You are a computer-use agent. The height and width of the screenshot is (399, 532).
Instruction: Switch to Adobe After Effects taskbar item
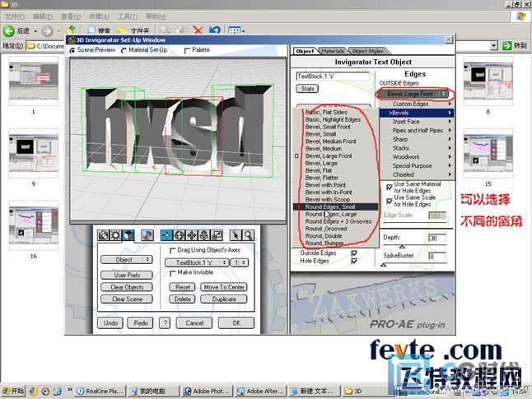tap(260, 392)
